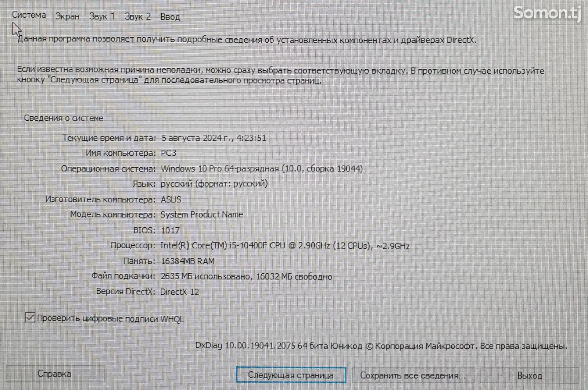Click the DirectX 12 version value
The image size is (588, 390).
coord(179,292)
